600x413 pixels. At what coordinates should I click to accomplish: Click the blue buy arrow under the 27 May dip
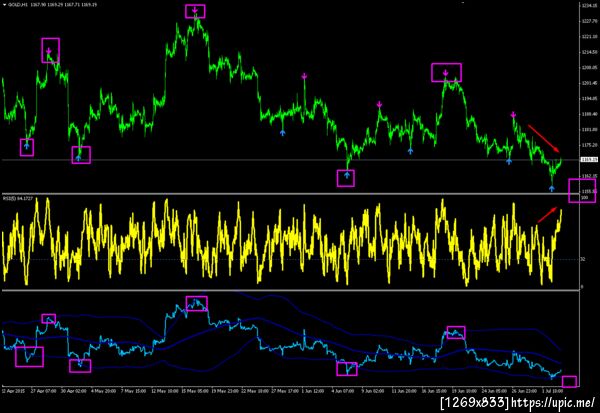coord(283,132)
